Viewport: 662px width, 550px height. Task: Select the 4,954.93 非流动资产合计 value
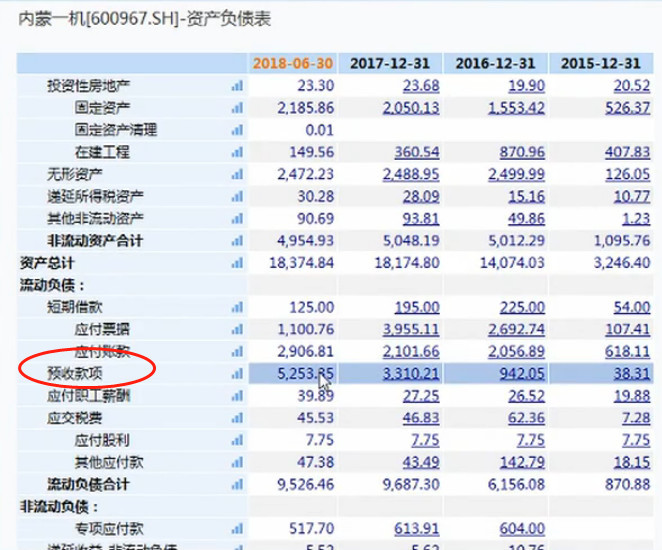pos(305,241)
